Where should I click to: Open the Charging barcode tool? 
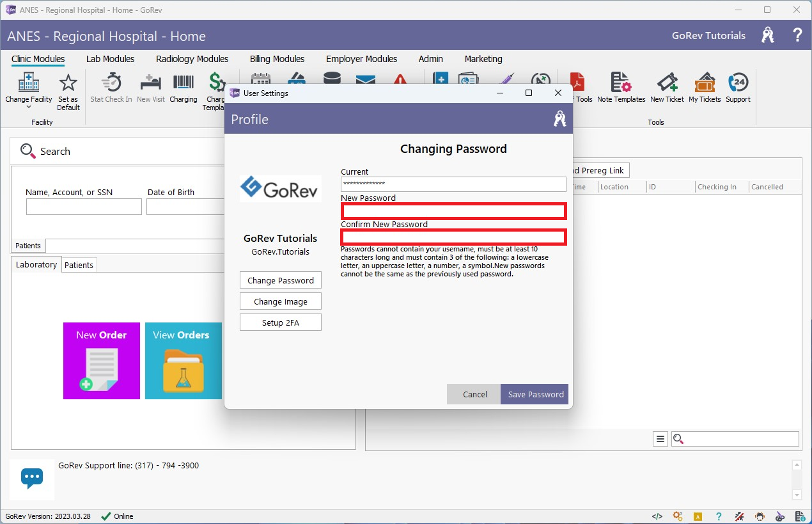coord(183,88)
